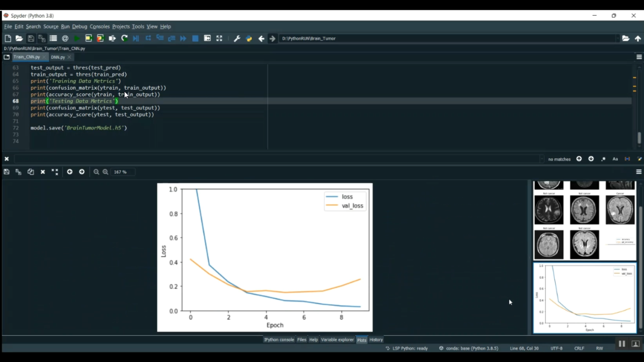Switch to the Variable explorer tab
Viewport: 644px width, 362px height.
337,340
